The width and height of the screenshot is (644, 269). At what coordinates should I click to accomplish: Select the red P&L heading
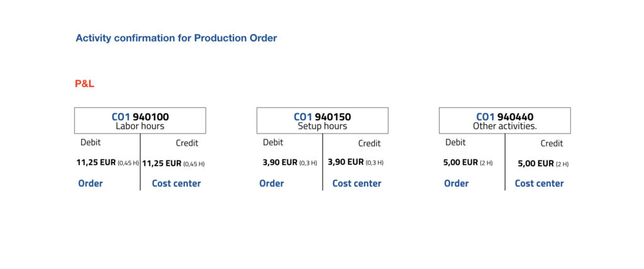click(x=84, y=84)
